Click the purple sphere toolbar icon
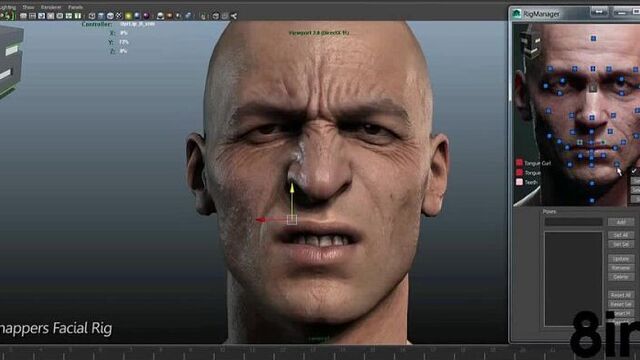Viewport: 640px width, 360px height. tap(146, 16)
